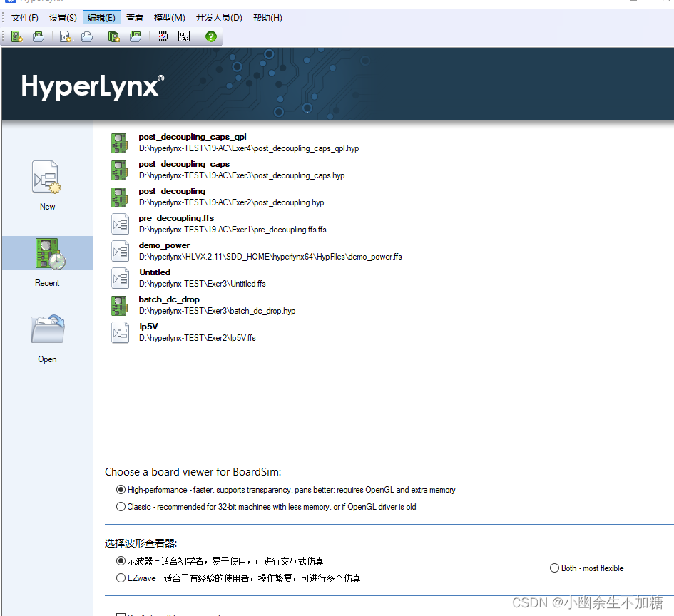The width and height of the screenshot is (674, 616).
Task: Open the 设置(S) menu
Action: click(63, 18)
